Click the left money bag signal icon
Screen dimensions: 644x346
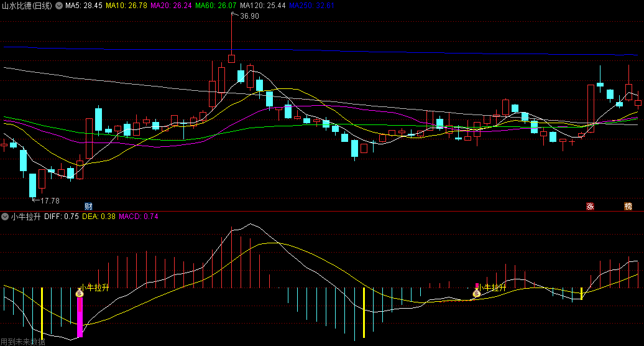(80, 293)
